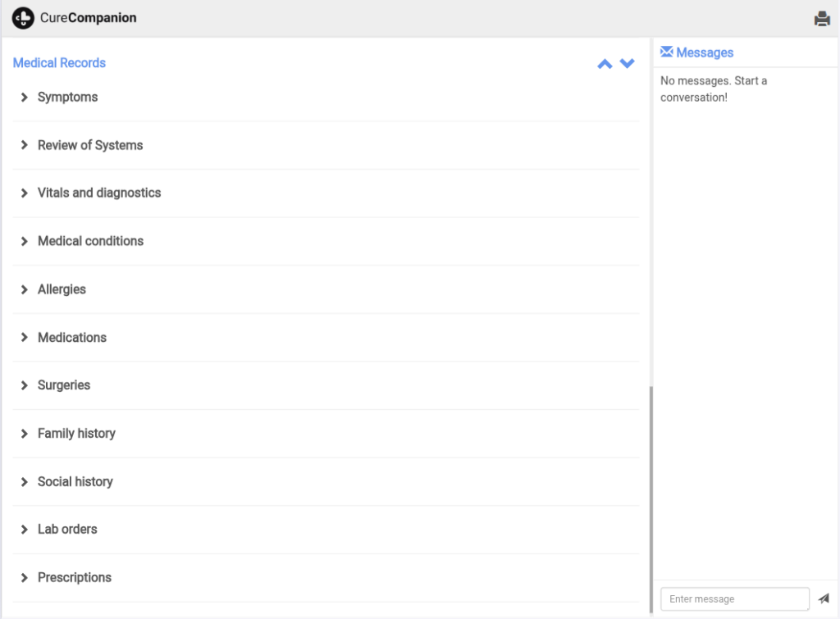Screen dimensions: 840x619
Task: Collapse all records with up arrow
Action: [605, 64]
